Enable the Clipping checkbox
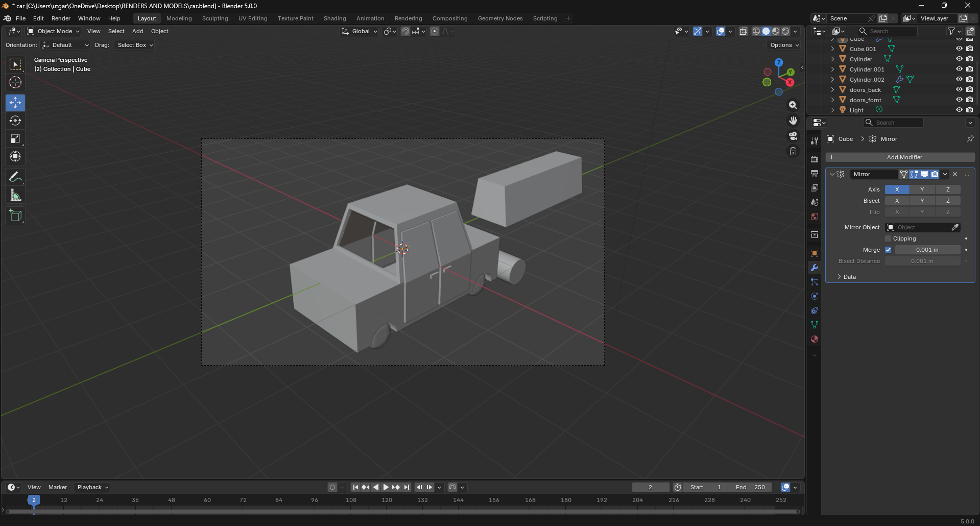This screenshot has width=980, height=526. (x=888, y=238)
